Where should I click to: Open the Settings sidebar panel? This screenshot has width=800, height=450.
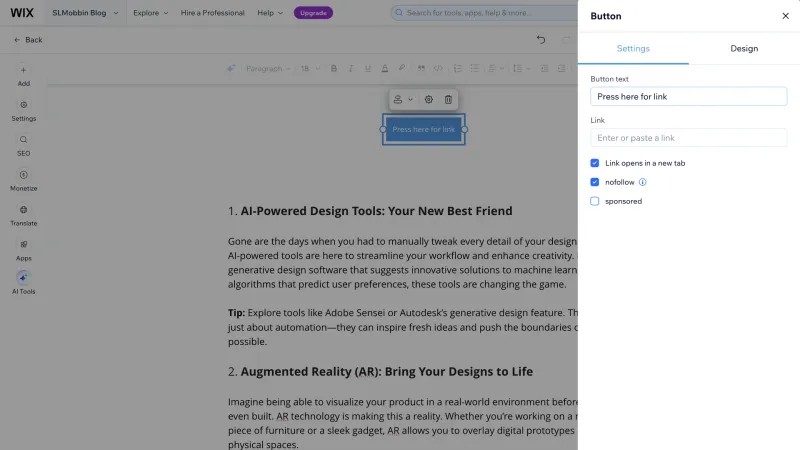tap(23, 111)
